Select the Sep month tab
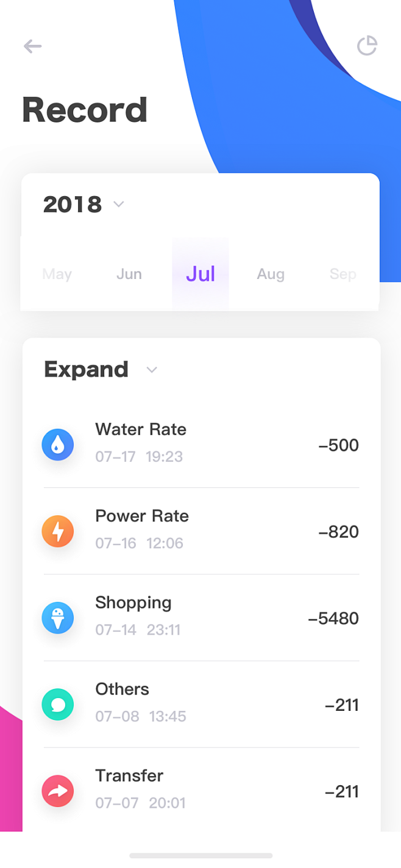Viewport: 401px width, 868px height. coord(343,274)
